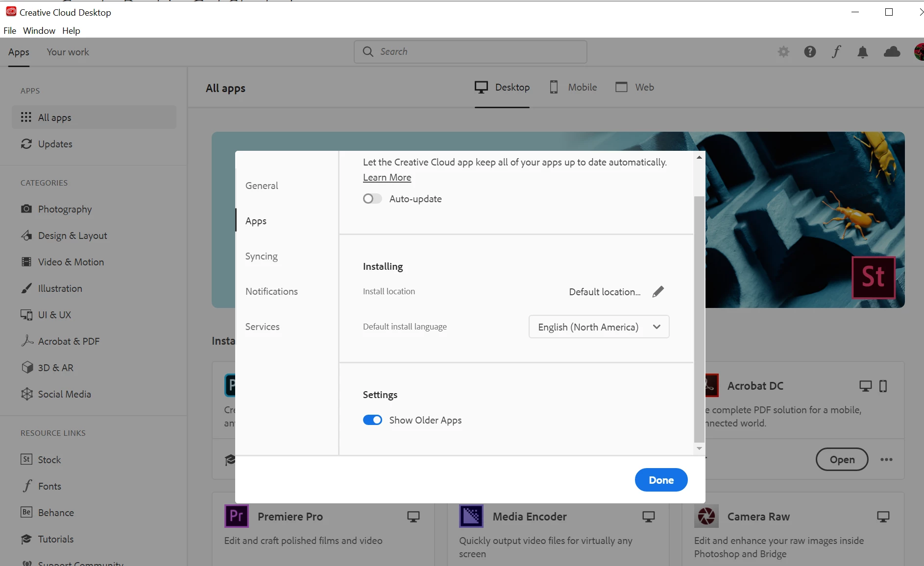Image resolution: width=924 pixels, height=566 pixels.
Task: Click the preferences scrollbar thumb
Action: [699, 319]
